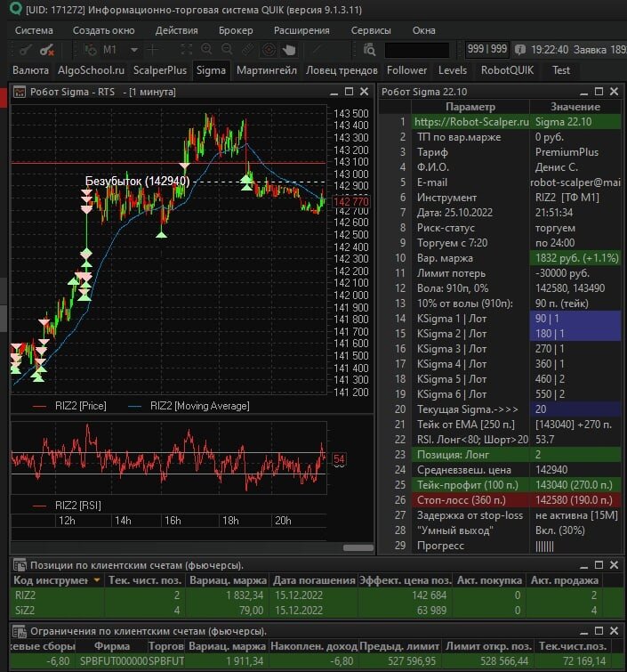The height and width of the screenshot is (672, 627).
Task: Open the Сервисы menu
Action: (371, 30)
